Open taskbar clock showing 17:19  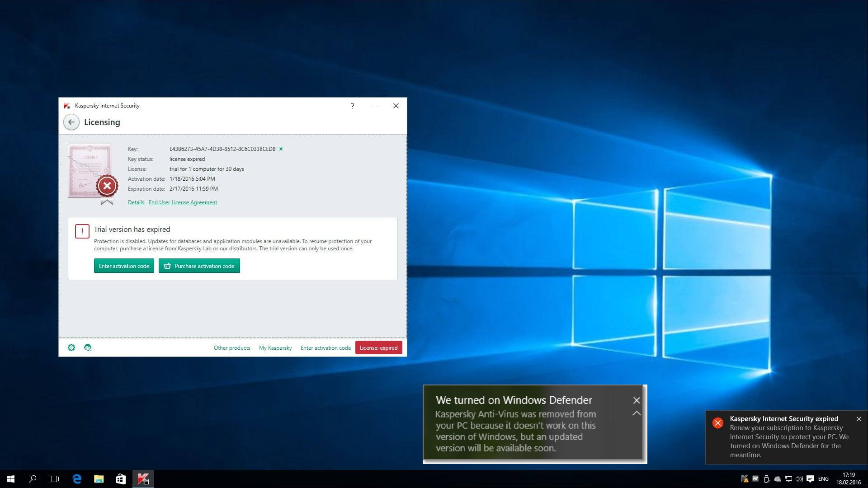click(x=849, y=479)
